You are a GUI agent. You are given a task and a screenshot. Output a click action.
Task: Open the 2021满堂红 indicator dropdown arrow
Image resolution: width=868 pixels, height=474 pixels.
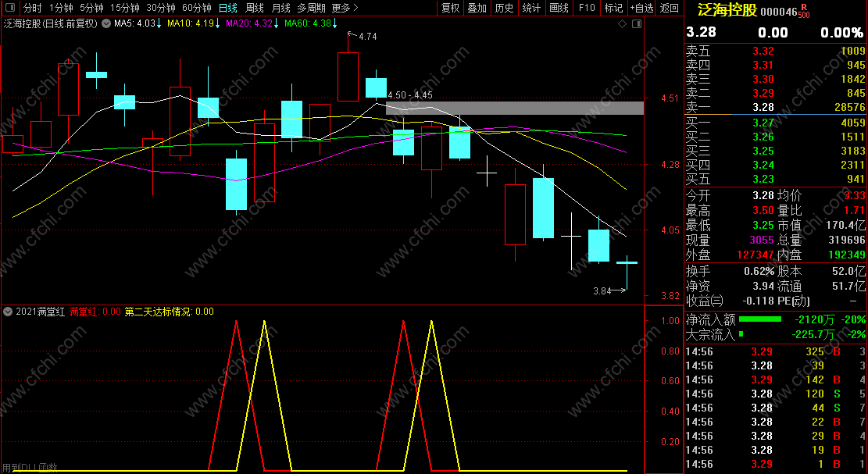pos(8,312)
